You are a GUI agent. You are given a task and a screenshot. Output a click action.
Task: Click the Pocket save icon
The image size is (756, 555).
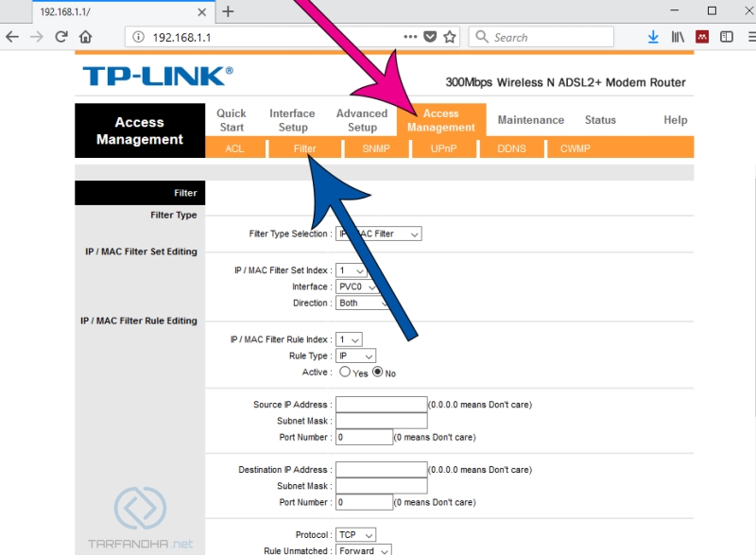point(430,37)
